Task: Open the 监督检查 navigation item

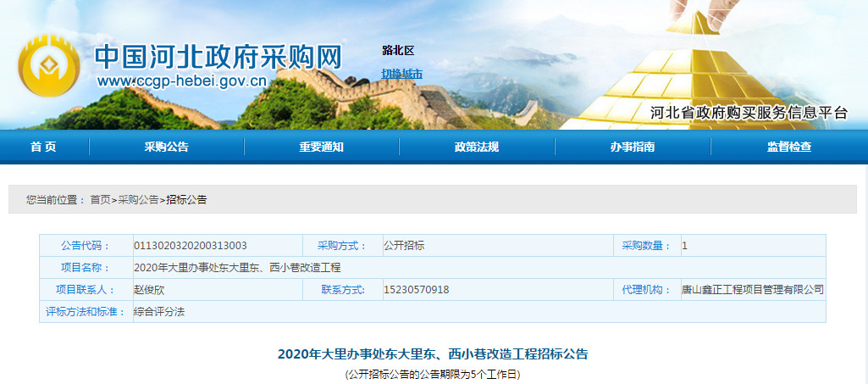Action: (788, 147)
